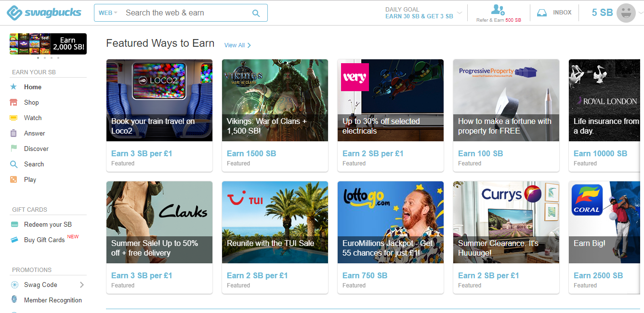Click the Answer clipboard icon
The image size is (644, 313).
click(x=13, y=133)
